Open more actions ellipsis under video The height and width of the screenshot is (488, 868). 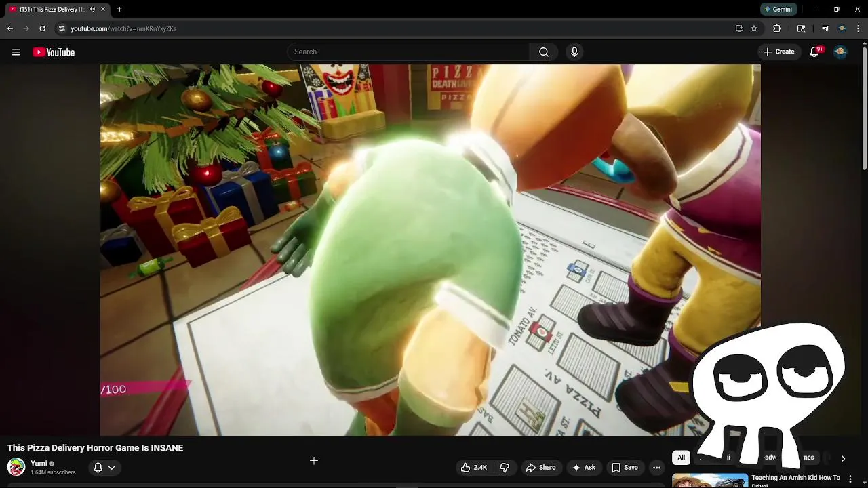coord(656,468)
